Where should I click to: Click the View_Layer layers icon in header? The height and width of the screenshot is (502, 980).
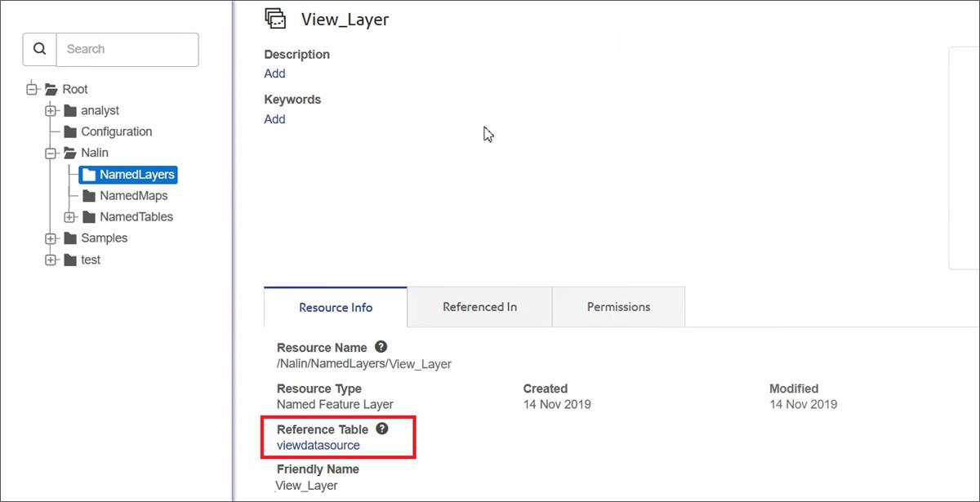pyautogui.click(x=275, y=18)
